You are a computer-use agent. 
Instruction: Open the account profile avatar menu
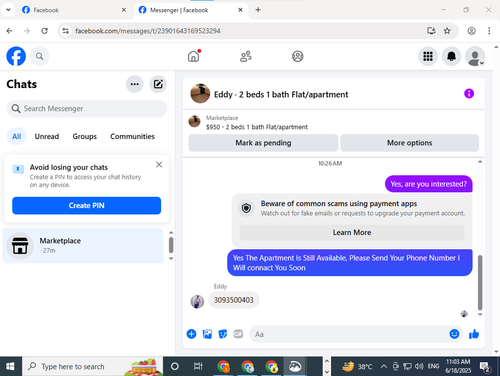[x=475, y=56]
